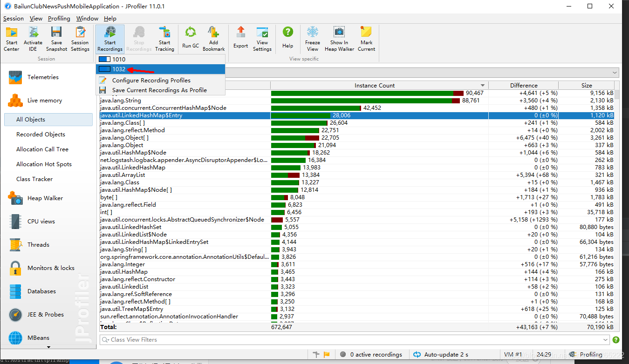Screen dimensions: 629x364
Task: Expand more sidebar sections arrow
Action: click(x=48, y=347)
